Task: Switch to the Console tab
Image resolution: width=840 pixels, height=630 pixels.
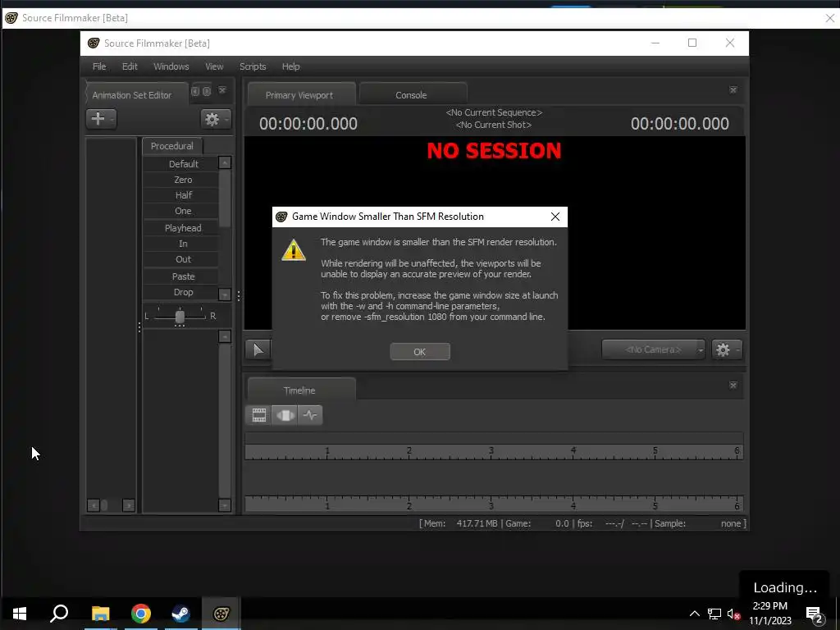Action: pyautogui.click(x=412, y=95)
